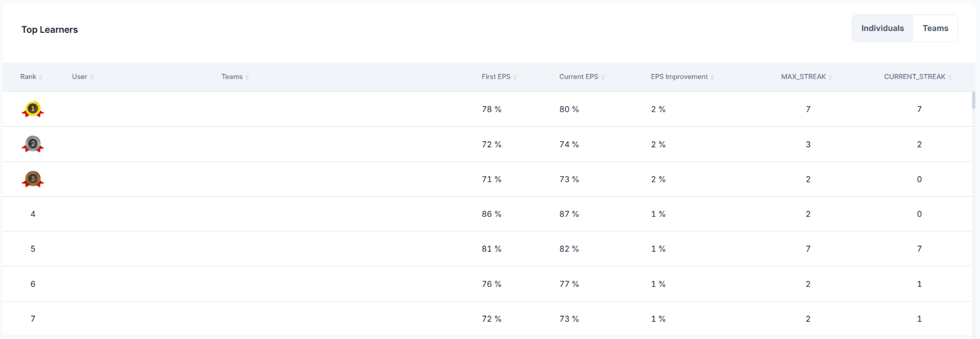
Task: Click the Teams column sort icon
Action: click(x=247, y=77)
